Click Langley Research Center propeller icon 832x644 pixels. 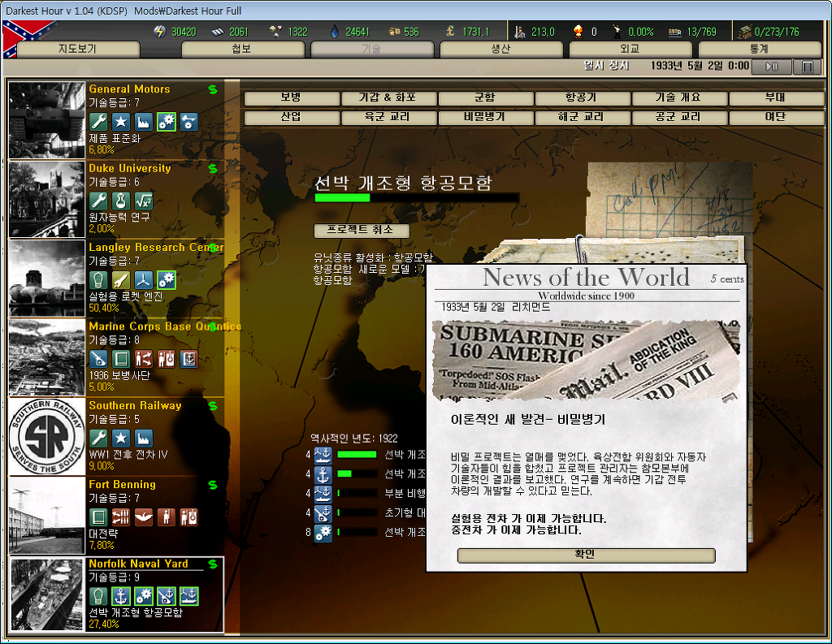[143, 279]
